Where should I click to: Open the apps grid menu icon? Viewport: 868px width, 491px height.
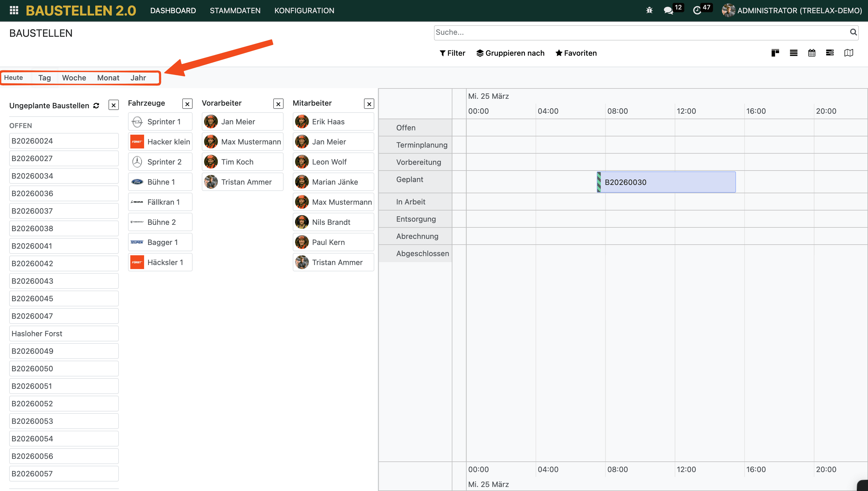pos(14,10)
